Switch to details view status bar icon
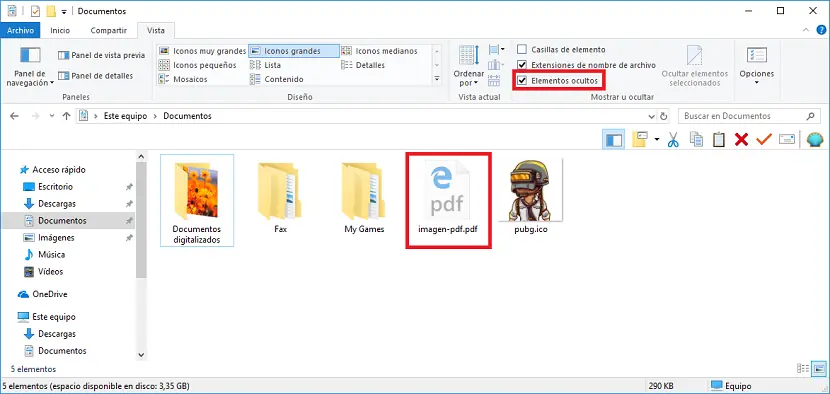Image resolution: width=830 pixels, height=394 pixels. point(803,369)
